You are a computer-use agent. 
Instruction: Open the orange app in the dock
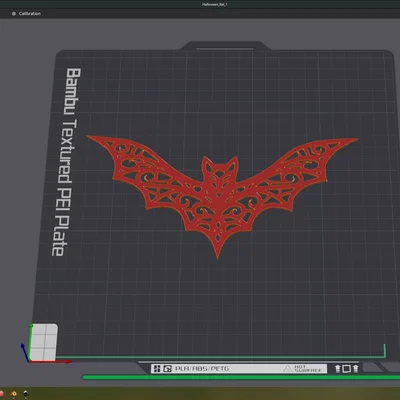pyautogui.click(x=14, y=394)
